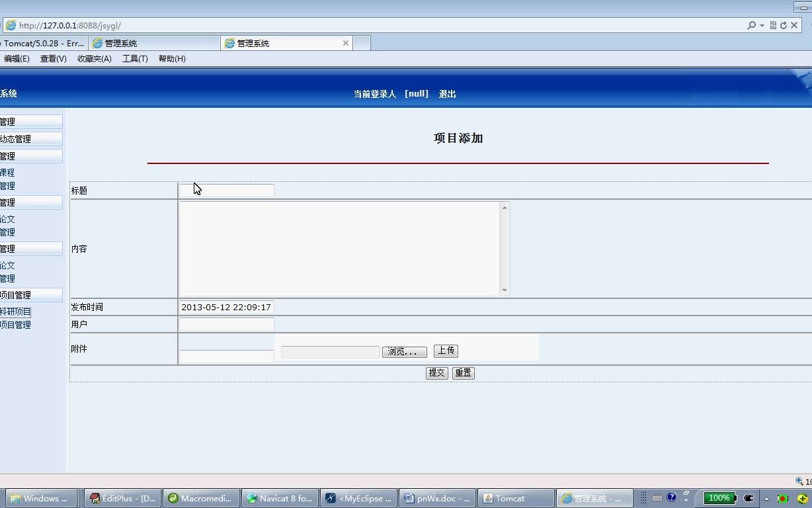Click the 提交 submit button
This screenshot has height=508, width=812.
(x=436, y=372)
